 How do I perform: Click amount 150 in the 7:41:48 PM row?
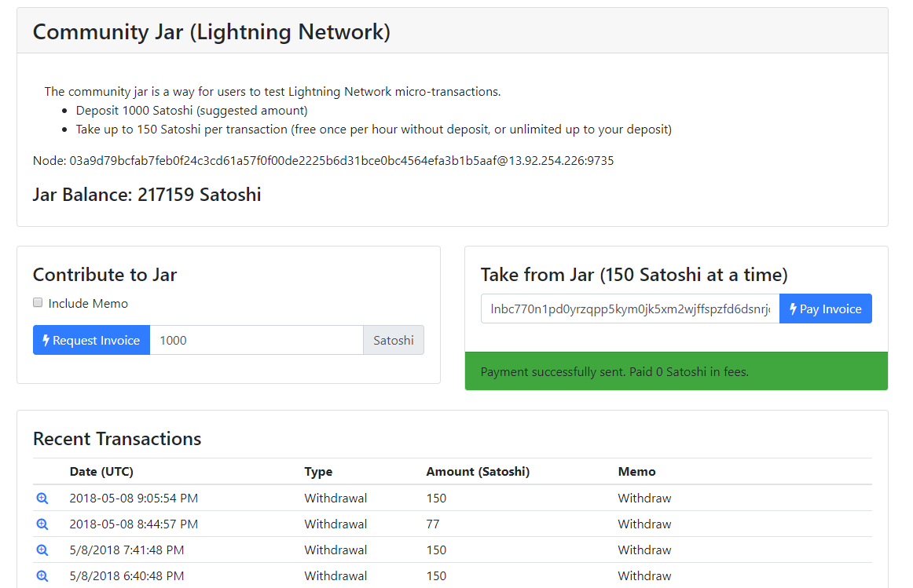[x=436, y=550]
